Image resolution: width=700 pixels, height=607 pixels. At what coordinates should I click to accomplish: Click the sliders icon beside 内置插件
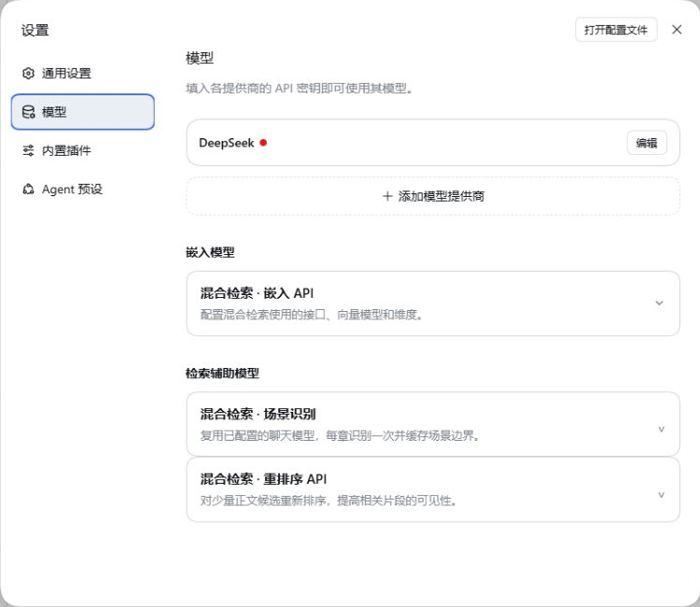click(28, 150)
